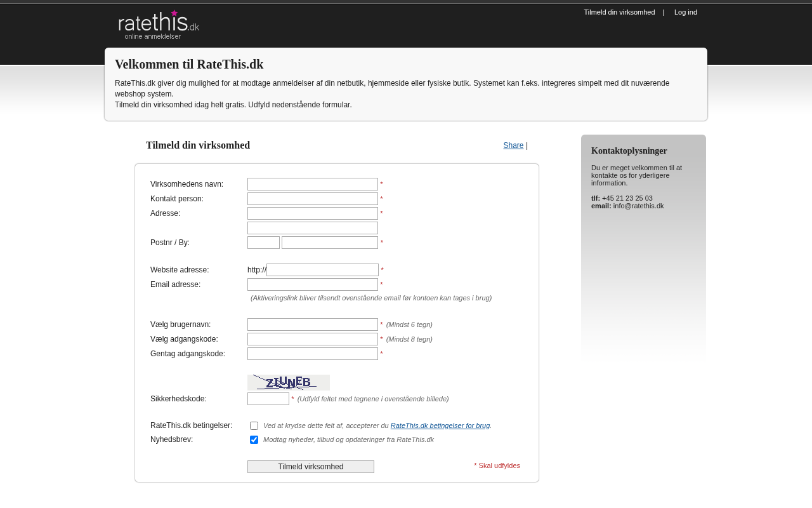Image resolution: width=812 pixels, height=508 pixels.
Task: Focus the Virksomhedens navn field
Action: pos(313,184)
